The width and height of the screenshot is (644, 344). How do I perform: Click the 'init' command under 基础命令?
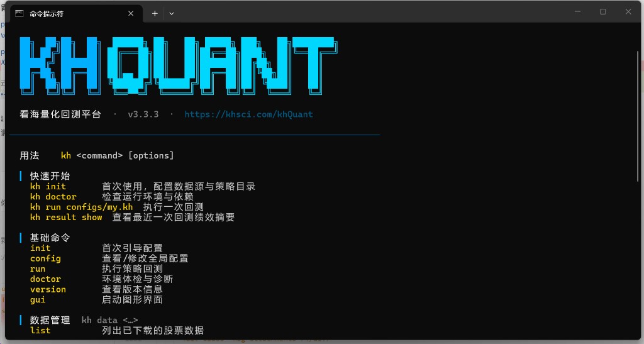tap(40, 248)
